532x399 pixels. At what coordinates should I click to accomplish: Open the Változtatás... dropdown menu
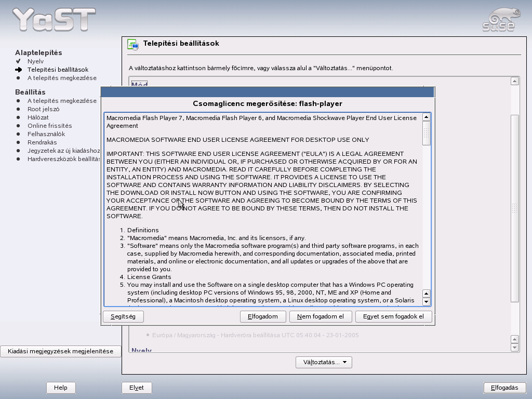coord(324,362)
